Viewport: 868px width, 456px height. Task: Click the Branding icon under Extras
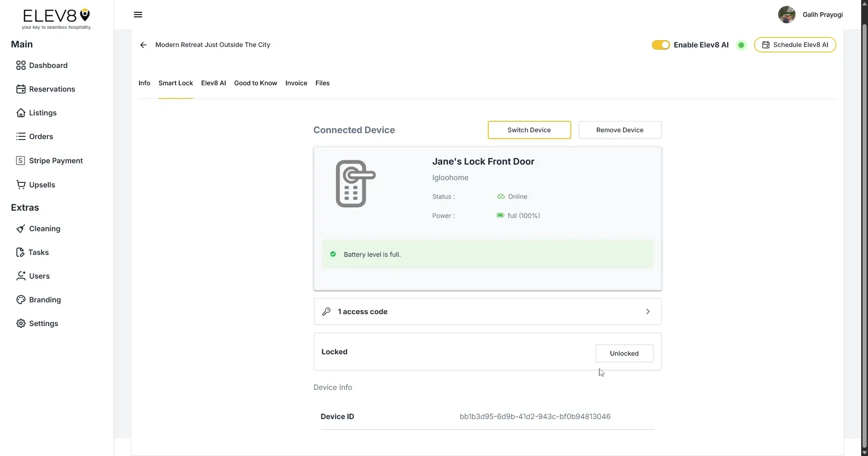[21, 300]
